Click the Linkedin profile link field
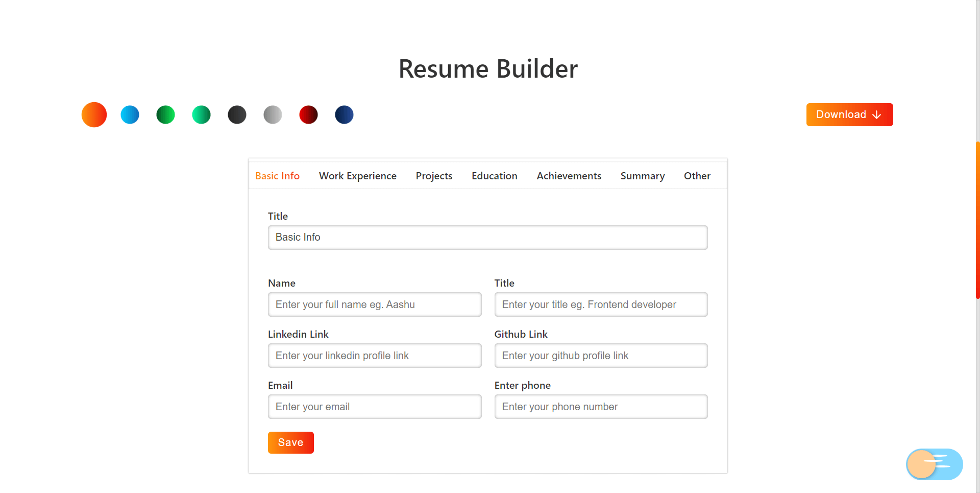 coord(374,356)
